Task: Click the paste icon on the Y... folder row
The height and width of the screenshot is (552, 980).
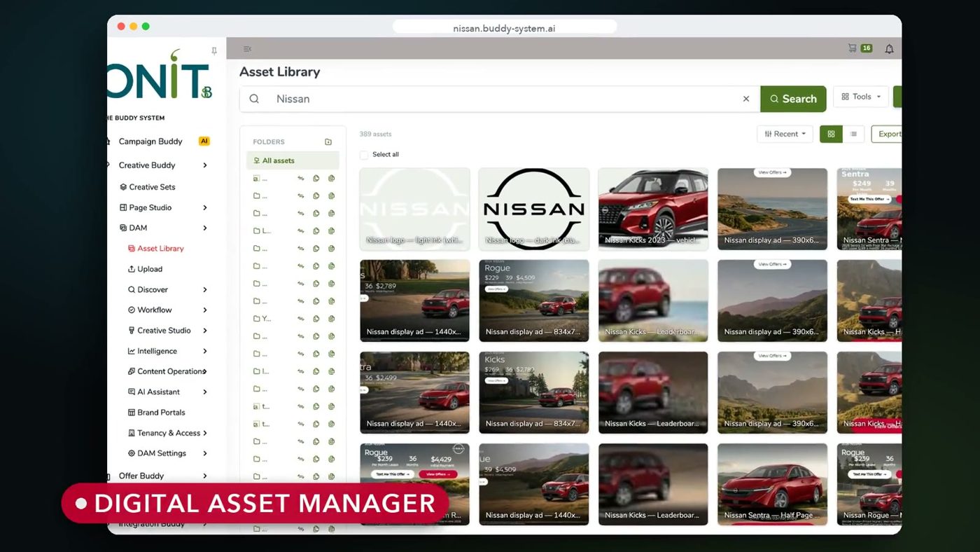Action: tap(332, 319)
